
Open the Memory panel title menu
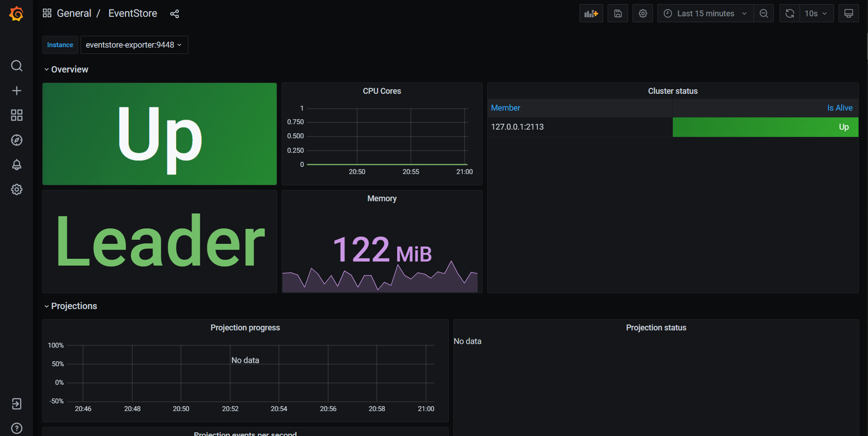382,199
